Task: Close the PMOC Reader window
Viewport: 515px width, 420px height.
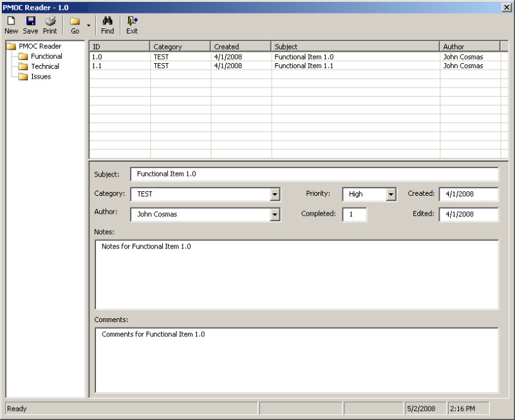Action: (507, 7)
